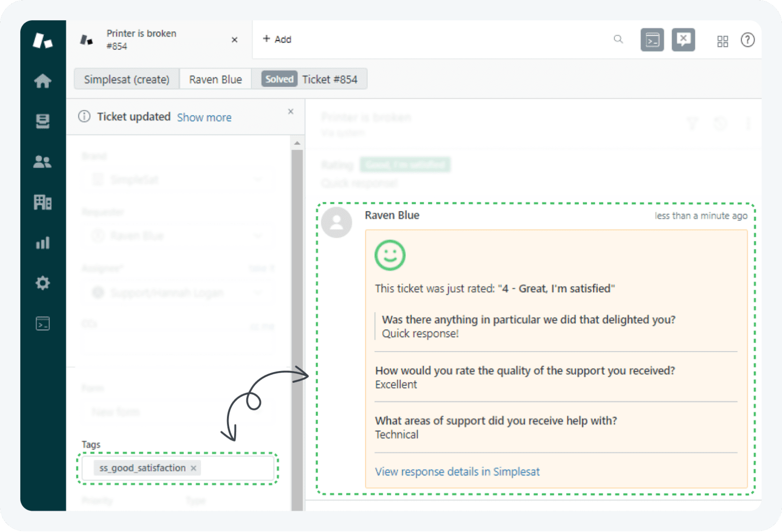Screen dimensions: 782x532
Task: Open the console icon at bottom of sidebar
Action: [43, 323]
